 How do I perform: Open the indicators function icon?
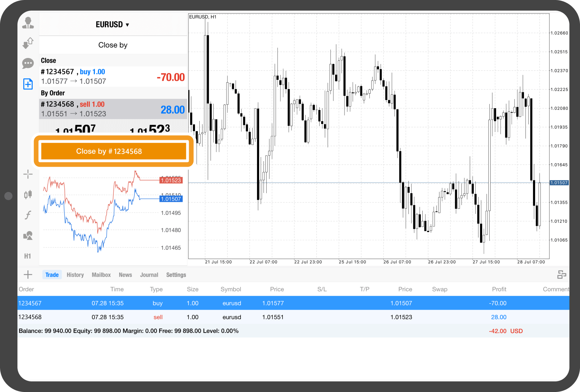[28, 215]
